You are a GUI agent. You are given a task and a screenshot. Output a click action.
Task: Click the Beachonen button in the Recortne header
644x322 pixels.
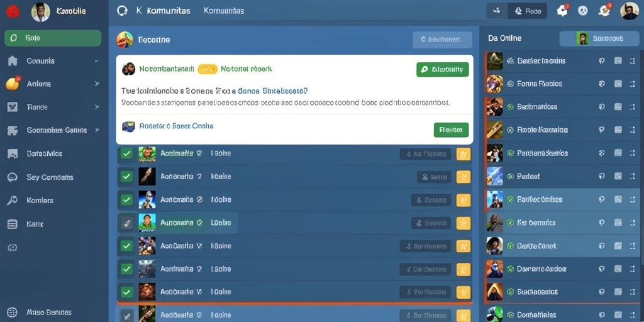(x=442, y=40)
